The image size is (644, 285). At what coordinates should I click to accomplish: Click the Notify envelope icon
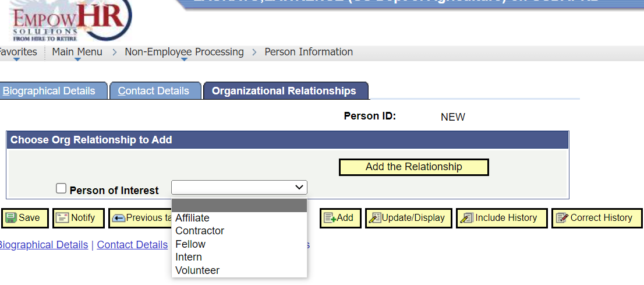click(62, 218)
